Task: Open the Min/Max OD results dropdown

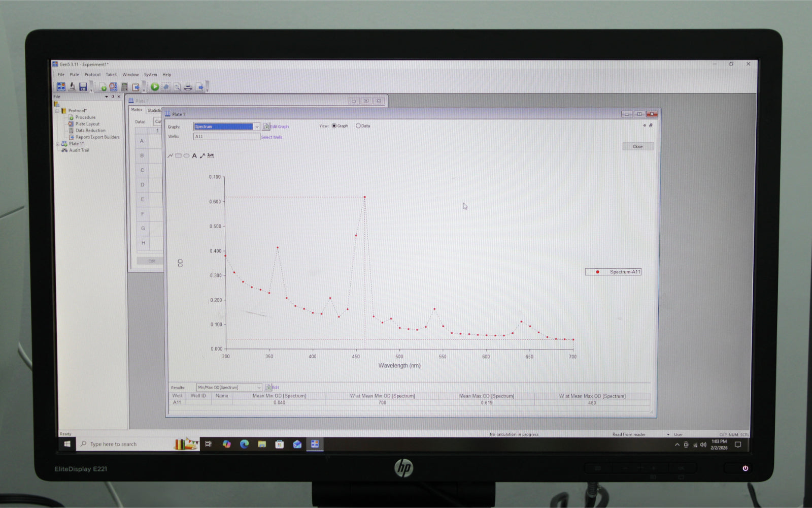Action: coord(259,388)
